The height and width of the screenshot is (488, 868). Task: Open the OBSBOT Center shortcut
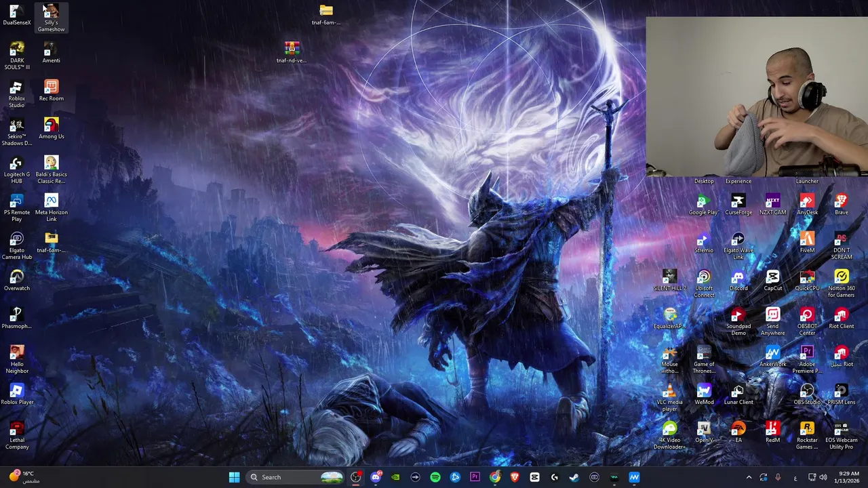pyautogui.click(x=807, y=321)
